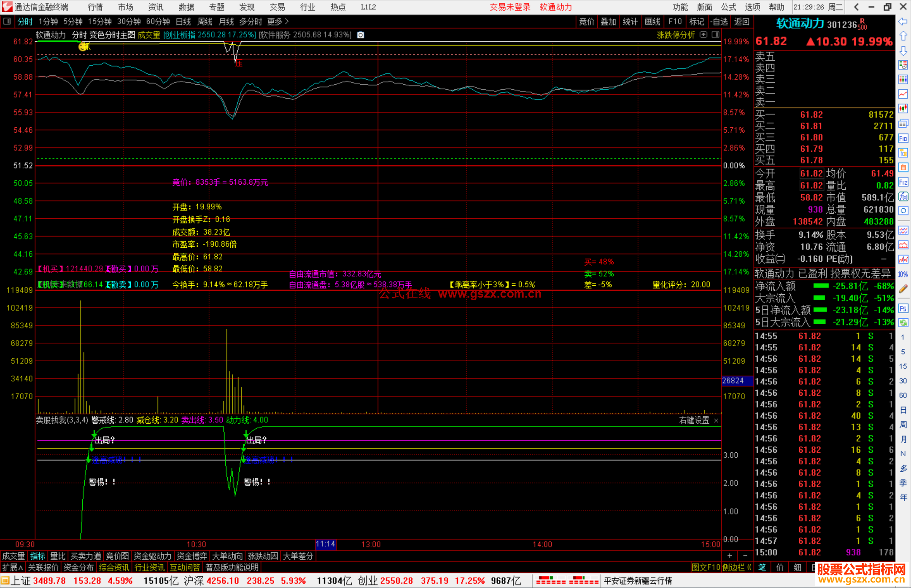Click the F10 company info sidebar icon

903,138
